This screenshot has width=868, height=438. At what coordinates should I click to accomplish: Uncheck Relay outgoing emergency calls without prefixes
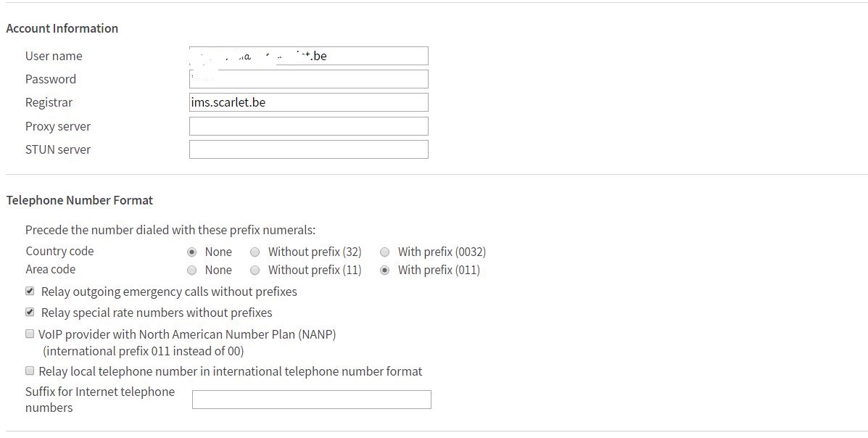(x=30, y=291)
